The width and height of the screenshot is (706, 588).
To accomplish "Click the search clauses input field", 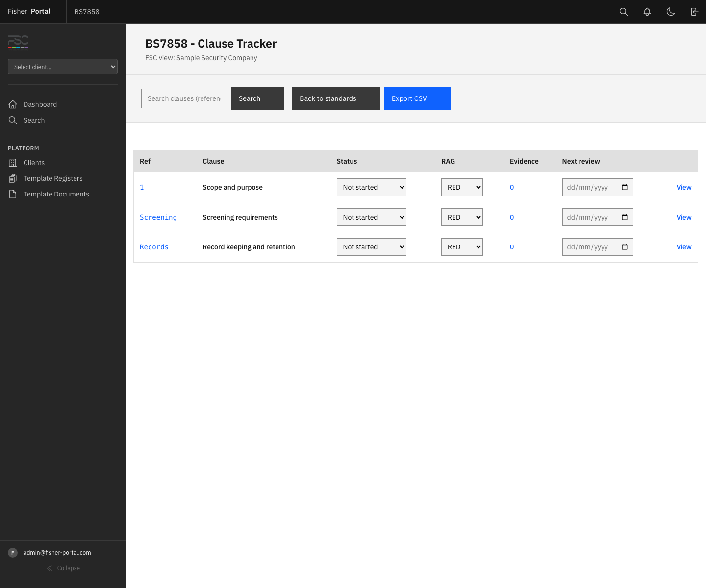I will [184, 98].
